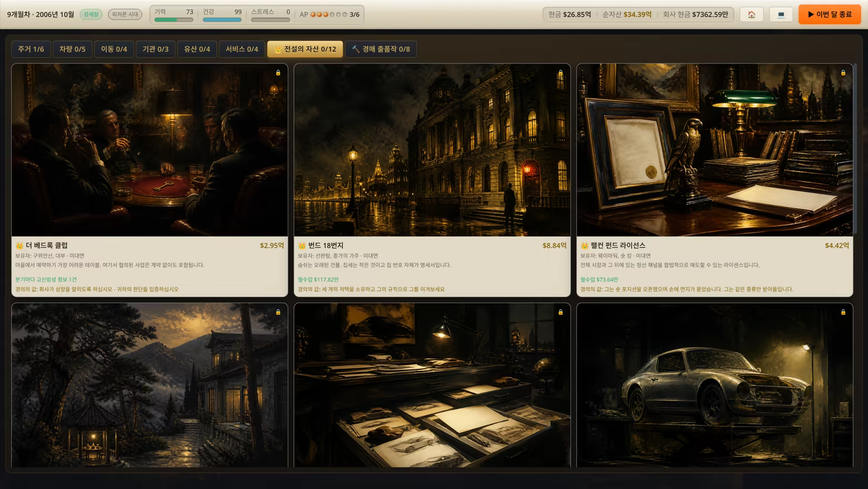Image resolution: width=868 pixels, height=489 pixels.
Task: Click the crown icon beside 펠컨 펀드 라이선스
Action: (584, 245)
